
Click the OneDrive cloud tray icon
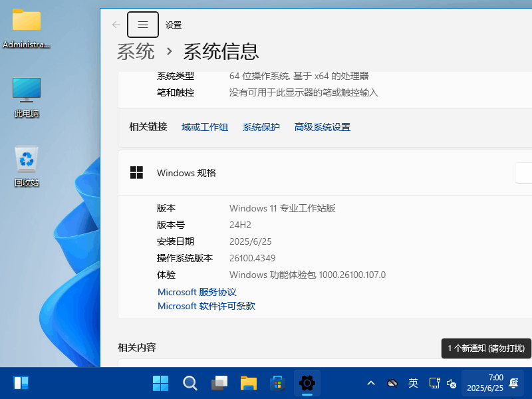[x=392, y=384]
